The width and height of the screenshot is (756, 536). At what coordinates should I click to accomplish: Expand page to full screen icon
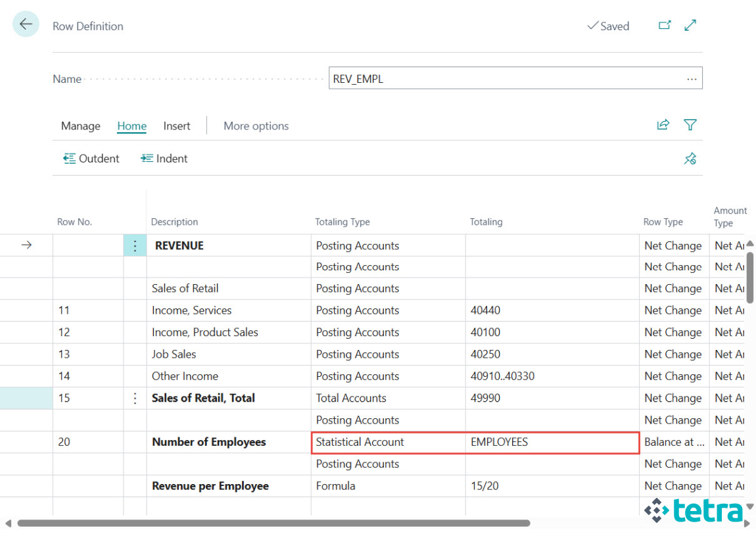pyautogui.click(x=690, y=24)
